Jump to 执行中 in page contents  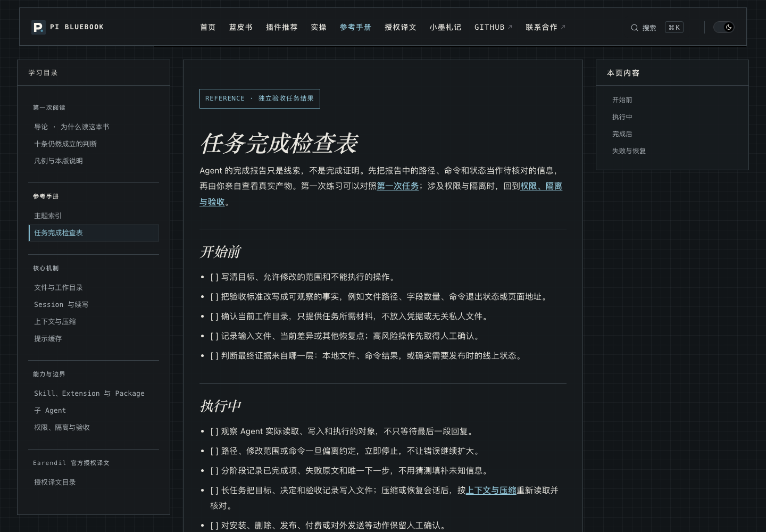pos(622,117)
